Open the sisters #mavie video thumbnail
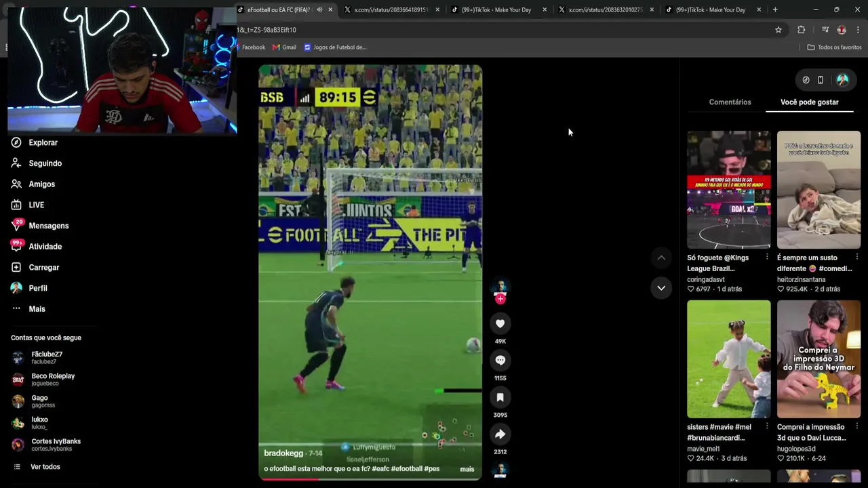 729,359
